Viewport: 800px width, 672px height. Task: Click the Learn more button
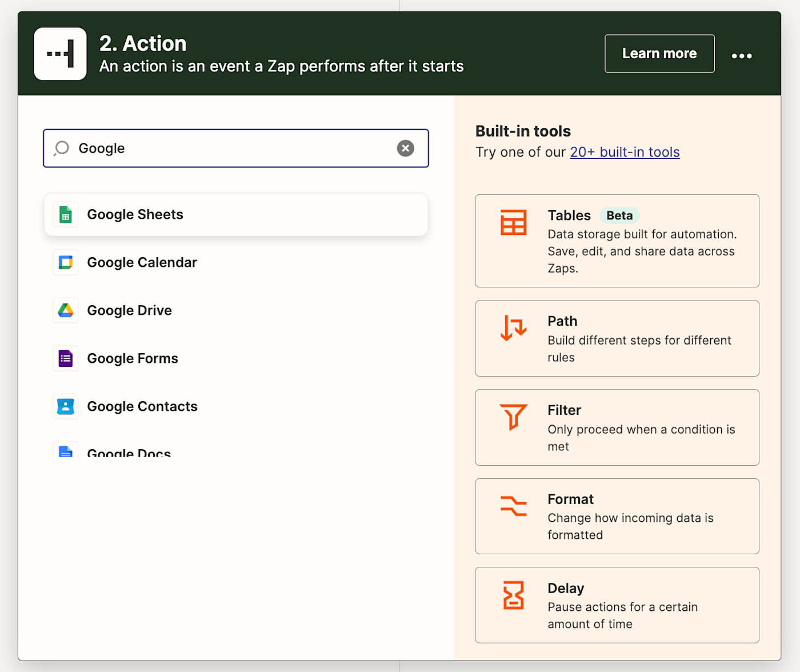tap(659, 54)
